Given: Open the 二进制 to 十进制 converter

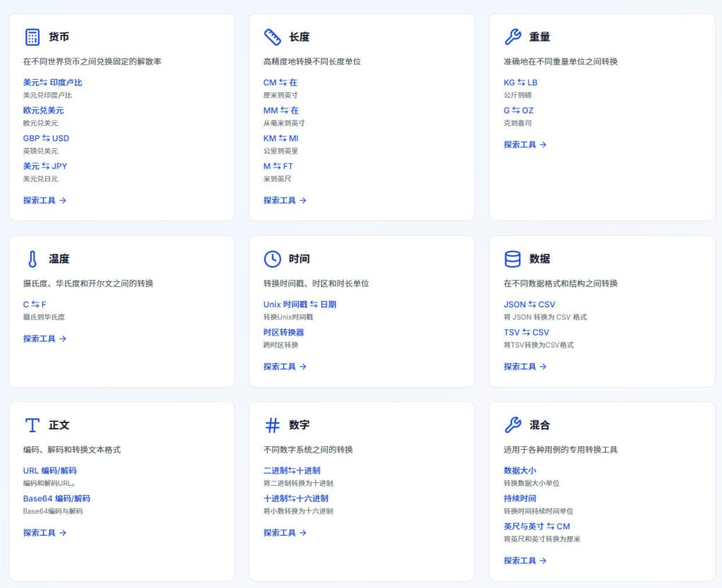Looking at the screenshot, I should click(x=292, y=470).
